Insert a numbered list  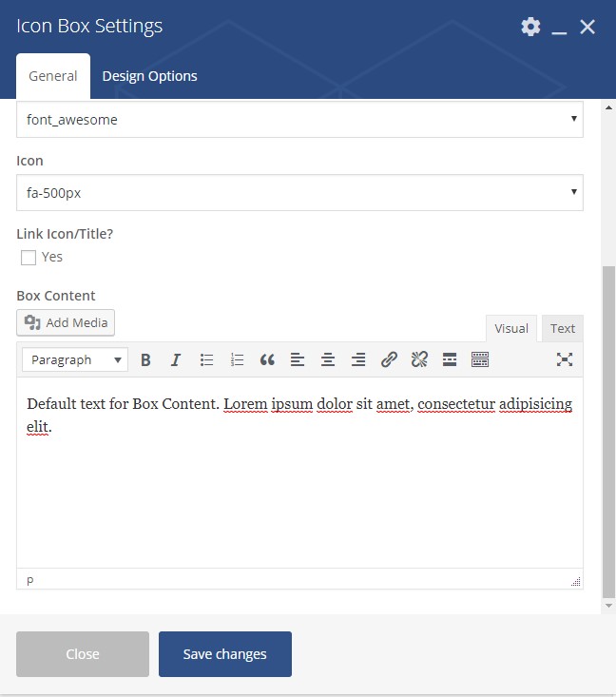tap(237, 359)
